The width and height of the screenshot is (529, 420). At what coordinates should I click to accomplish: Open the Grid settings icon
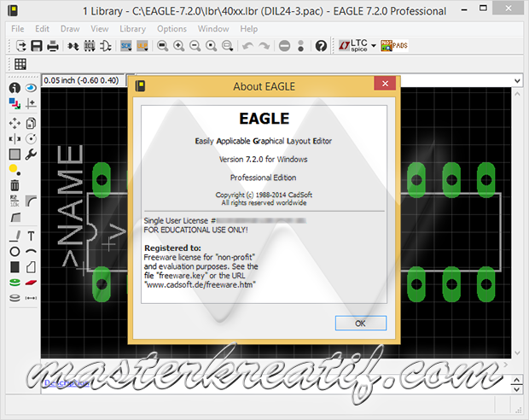pyautogui.click(x=20, y=64)
